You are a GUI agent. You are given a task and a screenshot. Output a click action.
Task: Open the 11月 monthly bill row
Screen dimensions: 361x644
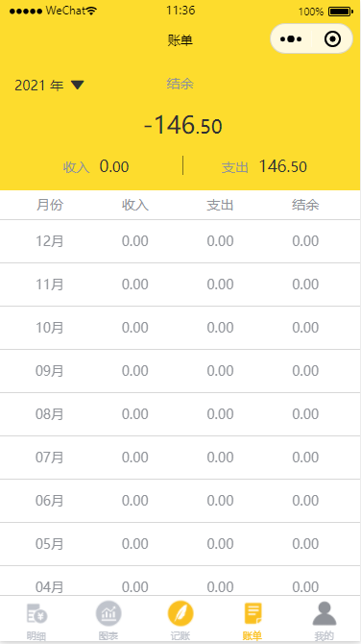pos(180,285)
